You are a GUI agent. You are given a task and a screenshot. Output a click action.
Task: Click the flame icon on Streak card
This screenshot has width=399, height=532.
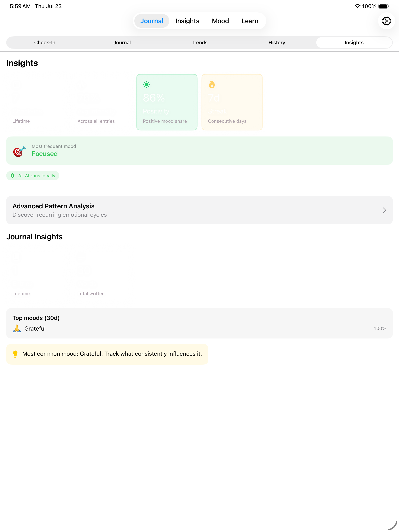(x=212, y=84)
